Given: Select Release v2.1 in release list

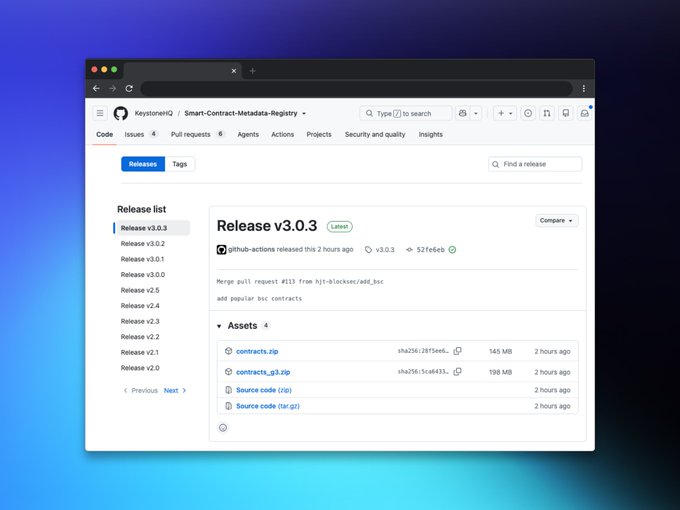Looking at the screenshot, I should pyautogui.click(x=140, y=352).
